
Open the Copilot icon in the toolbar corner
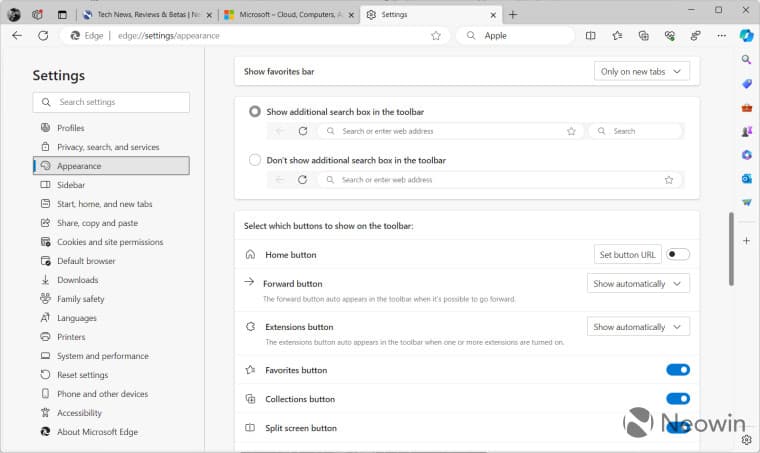pos(746,35)
